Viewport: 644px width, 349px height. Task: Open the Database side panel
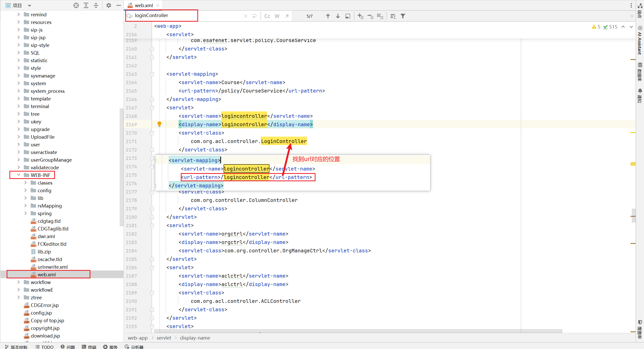pyautogui.click(x=640, y=72)
